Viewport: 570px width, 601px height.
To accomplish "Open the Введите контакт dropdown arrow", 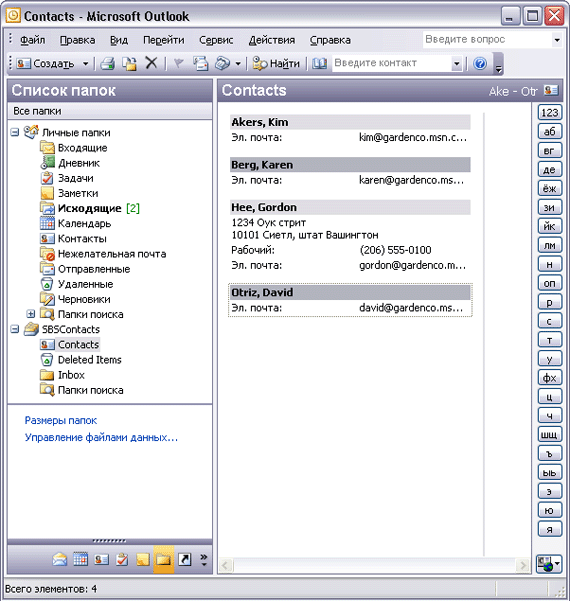I will click(456, 64).
